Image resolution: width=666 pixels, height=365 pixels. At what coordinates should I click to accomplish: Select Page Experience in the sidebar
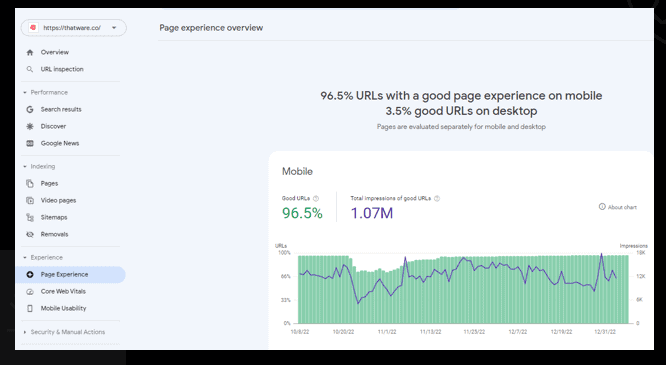tap(71, 274)
